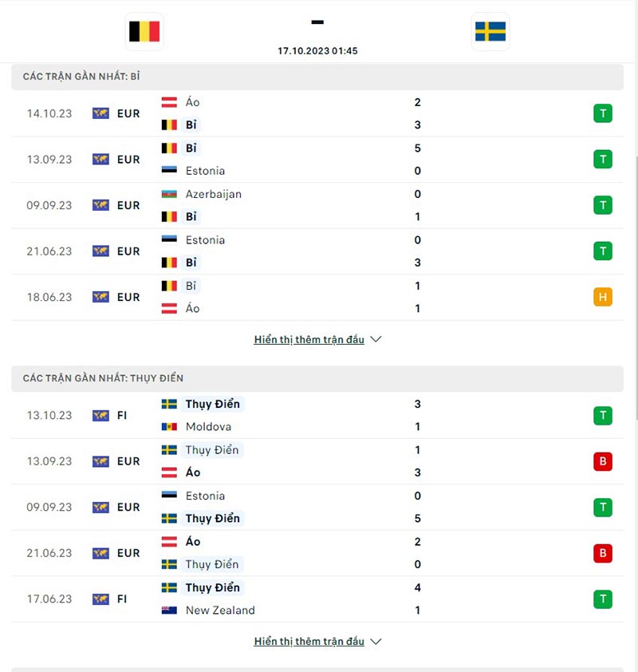Click the New Zealand flag icon

click(x=169, y=611)
